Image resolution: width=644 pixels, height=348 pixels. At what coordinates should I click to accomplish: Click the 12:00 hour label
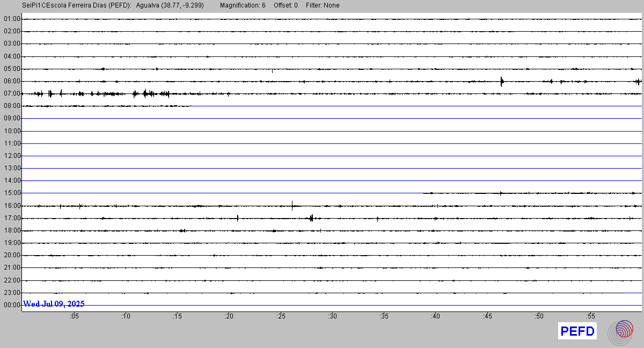point(12,156)
